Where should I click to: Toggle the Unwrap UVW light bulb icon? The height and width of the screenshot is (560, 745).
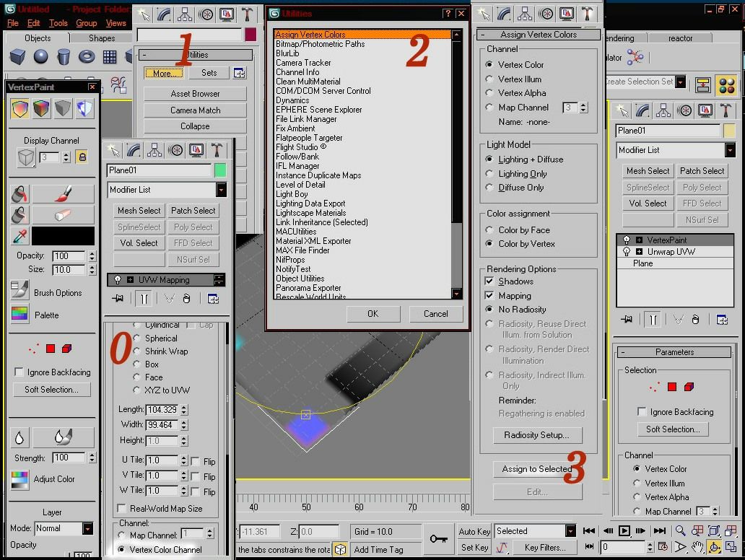pos(626,251)
